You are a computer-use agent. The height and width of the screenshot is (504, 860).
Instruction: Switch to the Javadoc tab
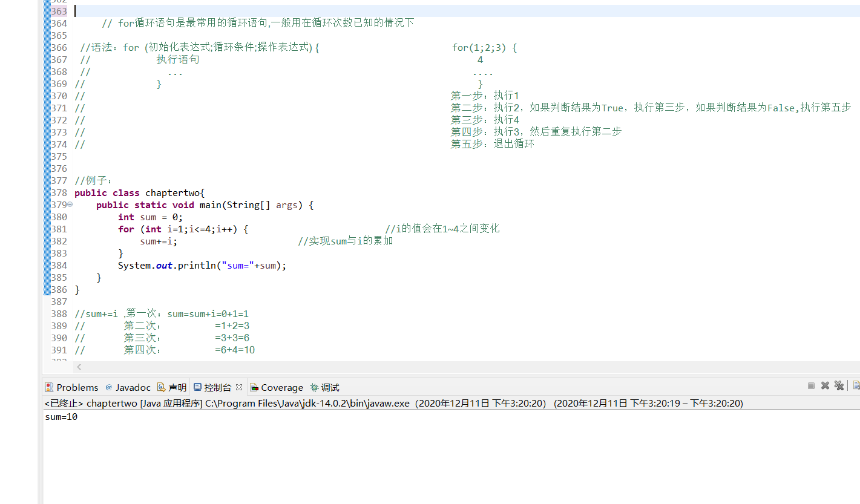128,387
